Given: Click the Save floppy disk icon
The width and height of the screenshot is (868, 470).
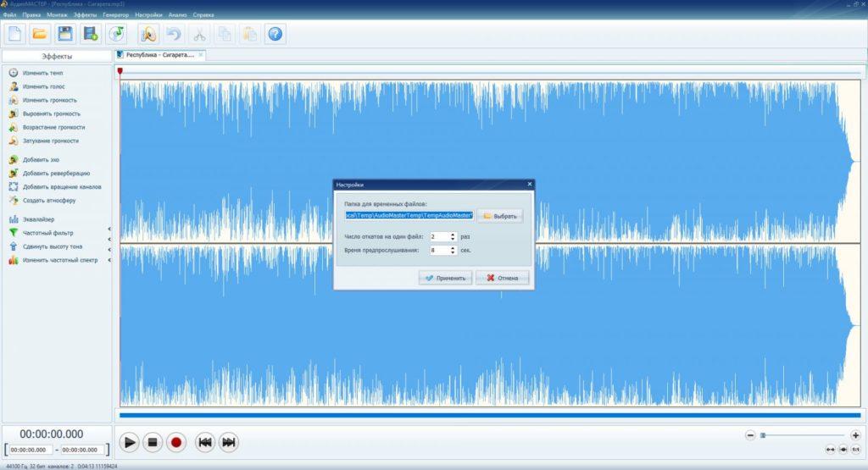Looking at the screenshot, I should [65, 34].
